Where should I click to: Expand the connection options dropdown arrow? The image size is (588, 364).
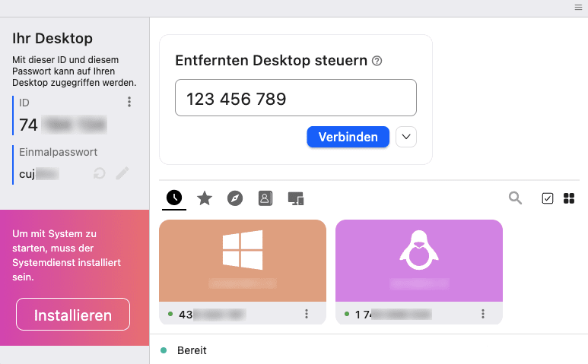pos(406,137)
